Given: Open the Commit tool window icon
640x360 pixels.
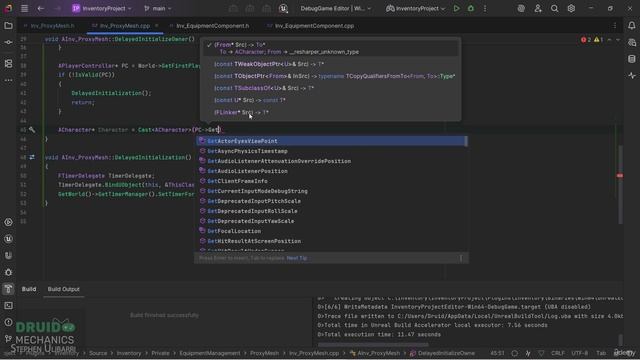Looking at the screenshot, I should (x=8, y=42).
